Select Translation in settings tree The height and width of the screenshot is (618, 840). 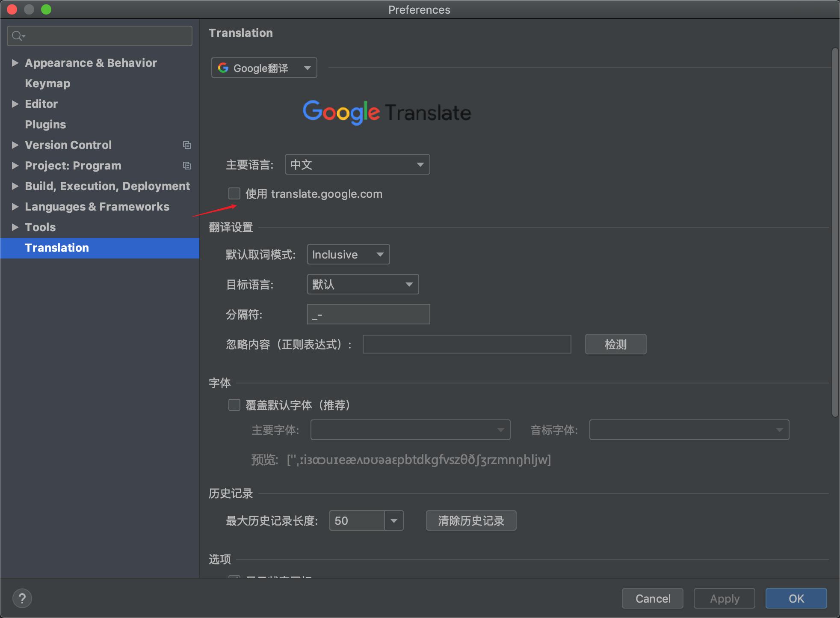(100, 248)
